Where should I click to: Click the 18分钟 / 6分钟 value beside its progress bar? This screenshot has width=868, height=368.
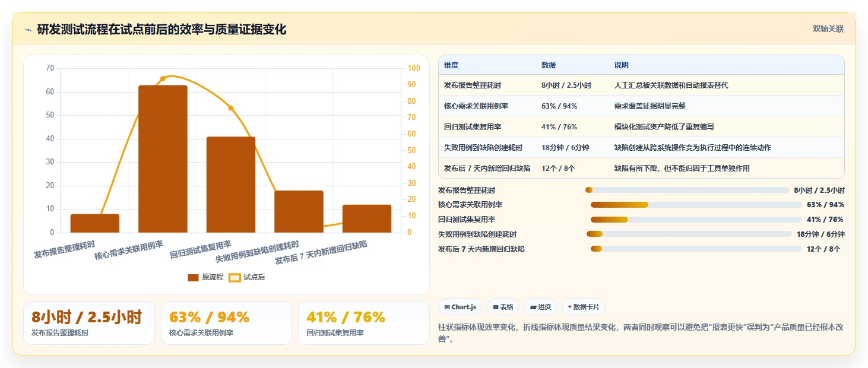[x=821, y=234]
